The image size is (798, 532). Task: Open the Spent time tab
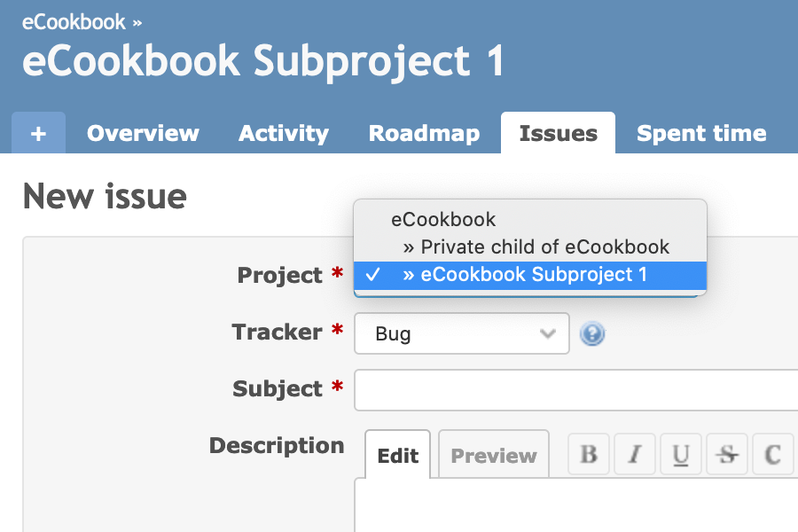click(x=701, y=133)
